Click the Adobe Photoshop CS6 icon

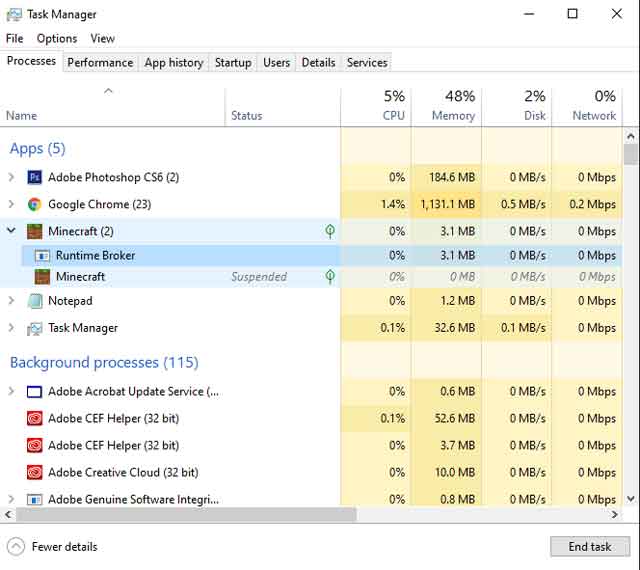[34, 177]
